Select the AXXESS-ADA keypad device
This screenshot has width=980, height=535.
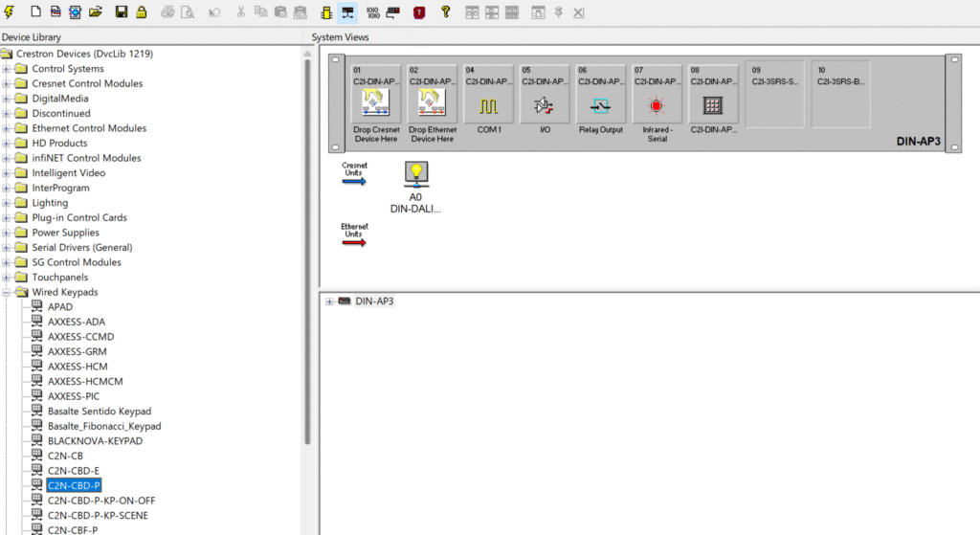(77, 322)
